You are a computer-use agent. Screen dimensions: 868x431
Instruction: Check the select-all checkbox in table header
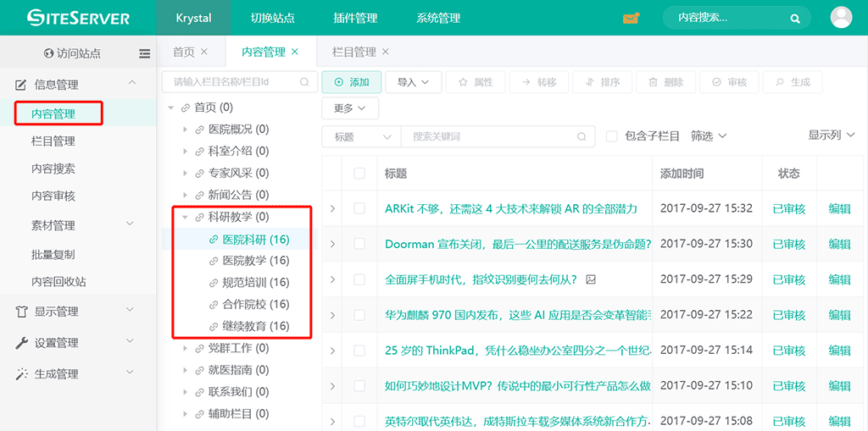point(359,174)
